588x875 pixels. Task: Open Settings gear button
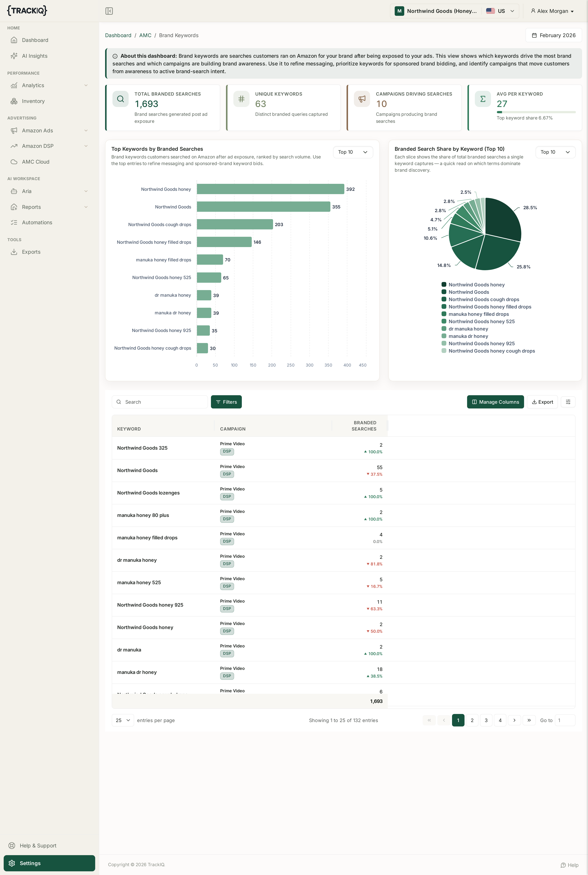click(x=49, y=863)
